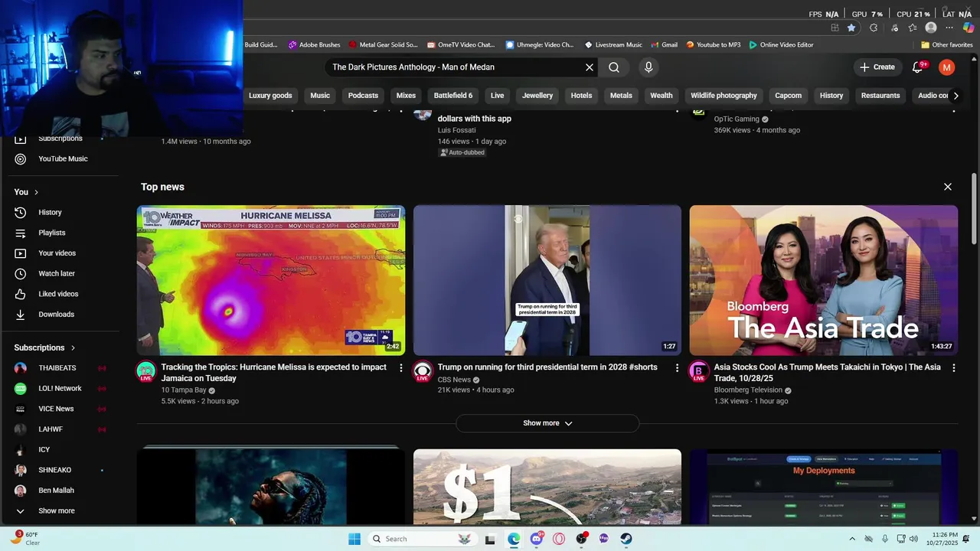Open Liked videos in the sidebar
This screenshot has width=980, height=551.
(x=58, y=294)
